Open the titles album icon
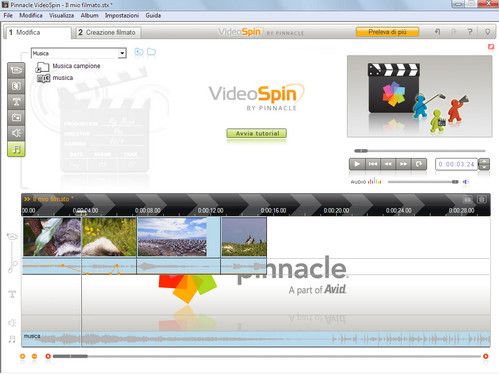The image size is (499, 374). click(16, 102)
